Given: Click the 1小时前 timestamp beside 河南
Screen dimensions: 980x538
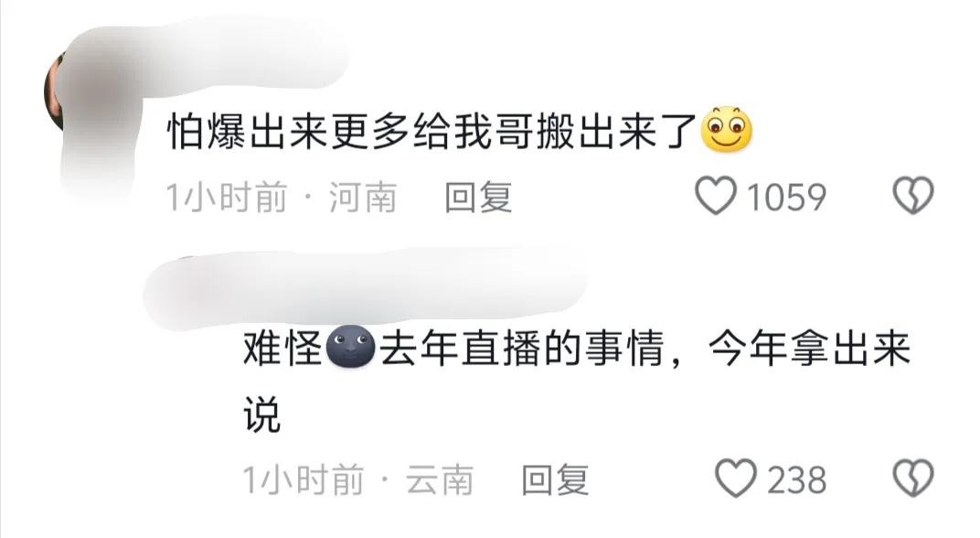Looking at the screenshot, I should pyautogui.click(x=226, y=197).
